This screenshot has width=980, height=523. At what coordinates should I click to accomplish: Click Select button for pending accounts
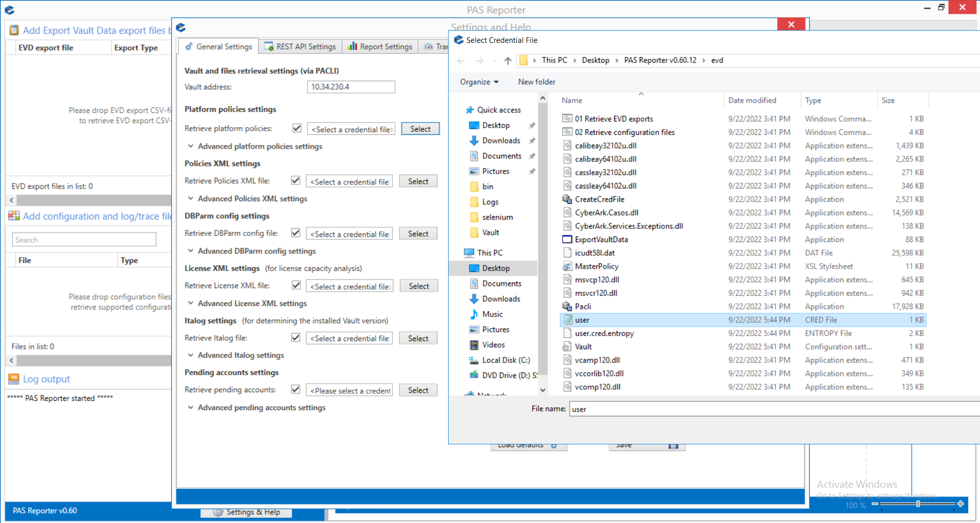point(418,390)
